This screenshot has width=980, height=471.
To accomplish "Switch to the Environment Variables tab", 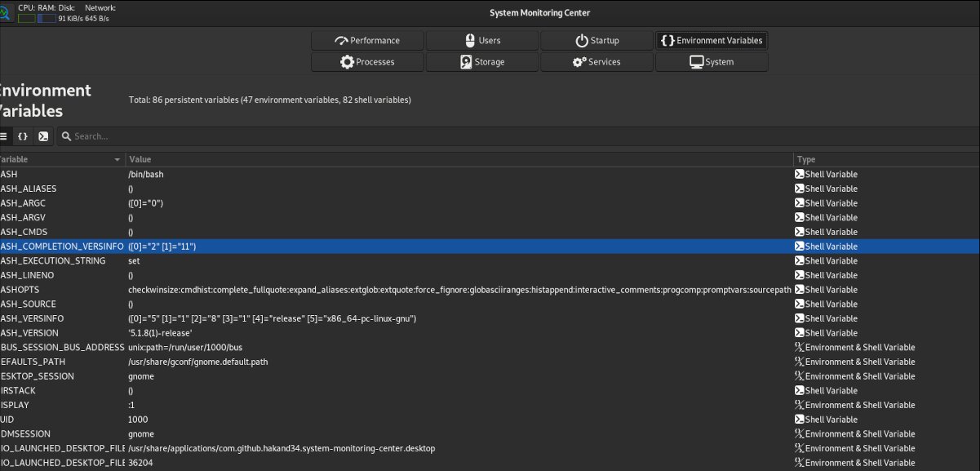I will (x=712, y=40).
